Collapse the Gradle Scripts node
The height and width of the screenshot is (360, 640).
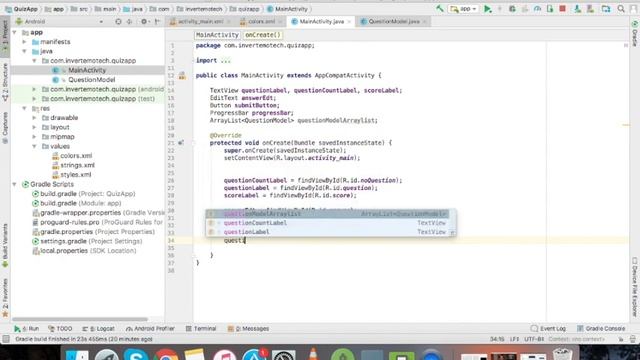[x=15, y=184]
